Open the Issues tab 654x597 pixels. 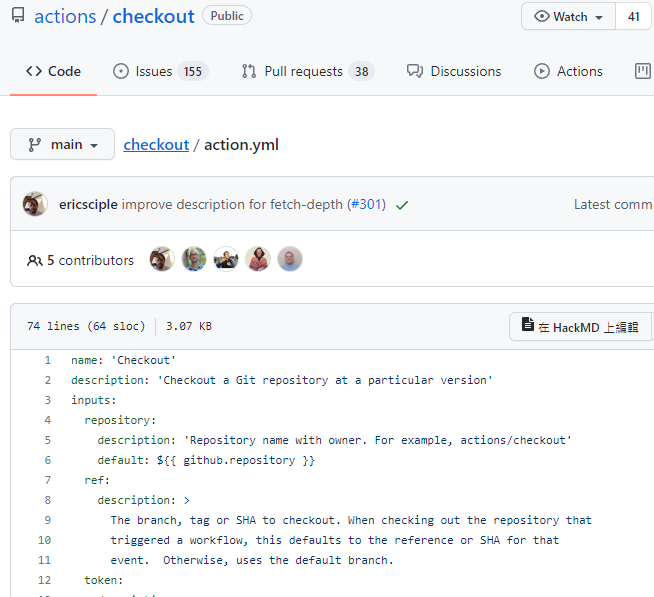(x=161, y=71)
